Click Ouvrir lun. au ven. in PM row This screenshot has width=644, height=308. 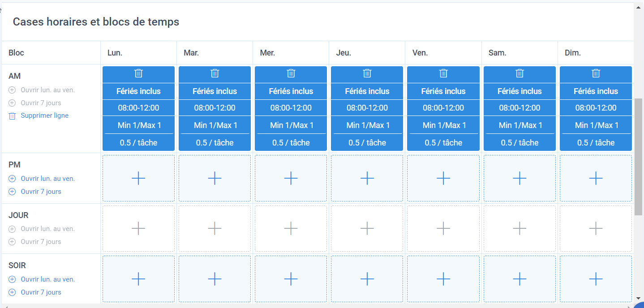(x=42, y=179)
